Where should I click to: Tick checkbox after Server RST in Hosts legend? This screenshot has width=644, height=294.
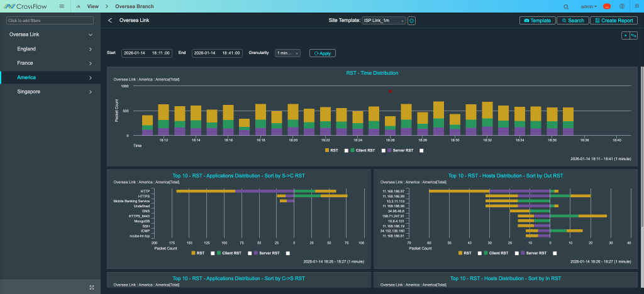(554, 253)
